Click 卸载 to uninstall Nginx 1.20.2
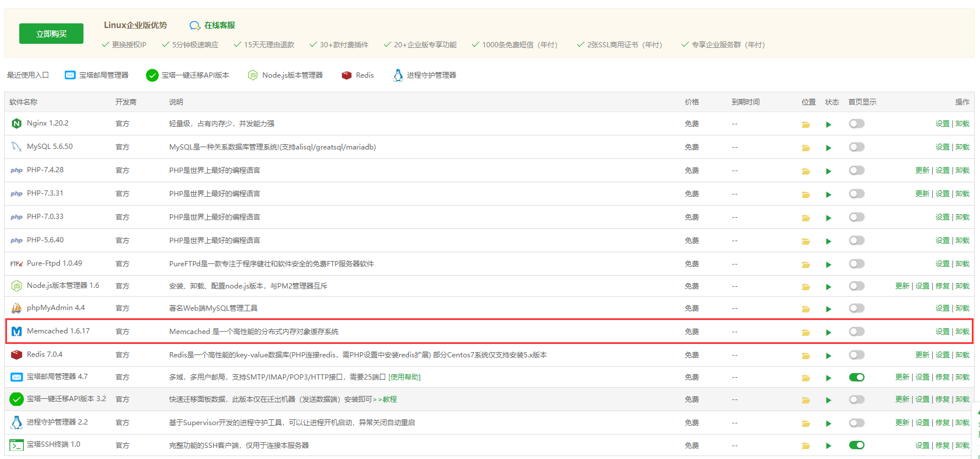 [962, 124]
